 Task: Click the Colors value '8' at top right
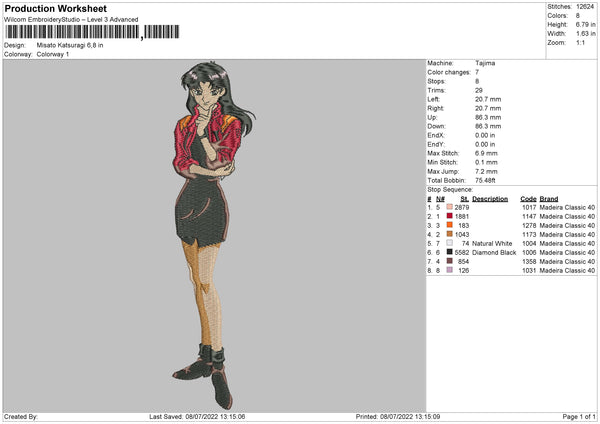coord(577,16)
